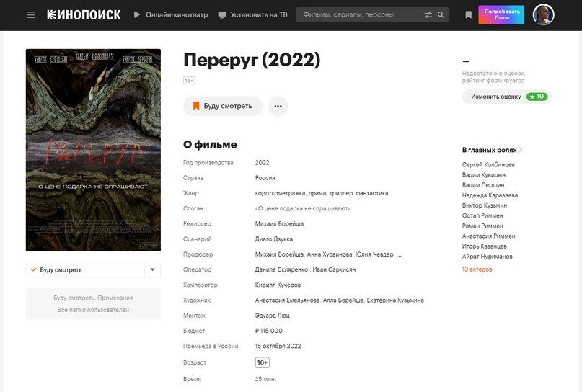Open the Буду смотреть, Примечания folder link
582x392 pixels.
[x=93, y=298]
